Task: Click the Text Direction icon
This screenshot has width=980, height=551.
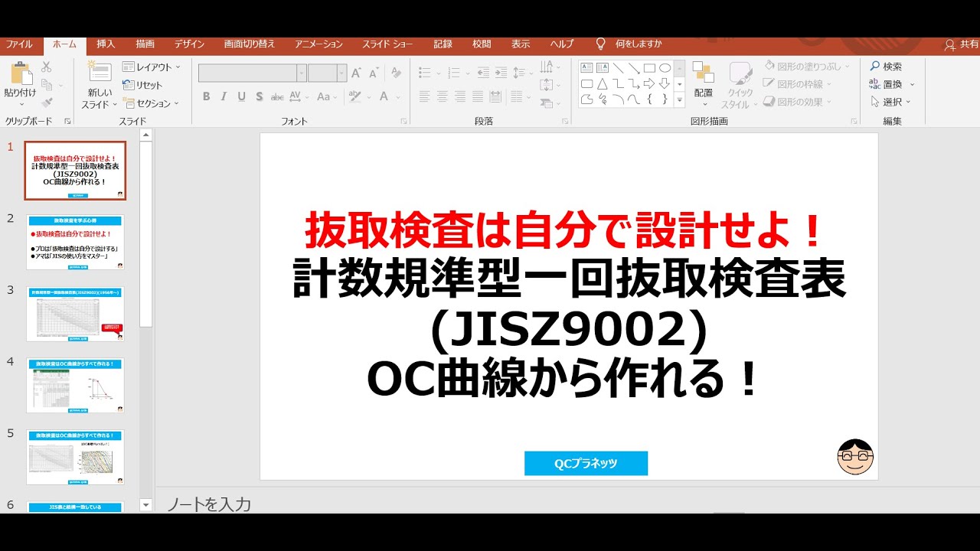Action: (546, 67)
